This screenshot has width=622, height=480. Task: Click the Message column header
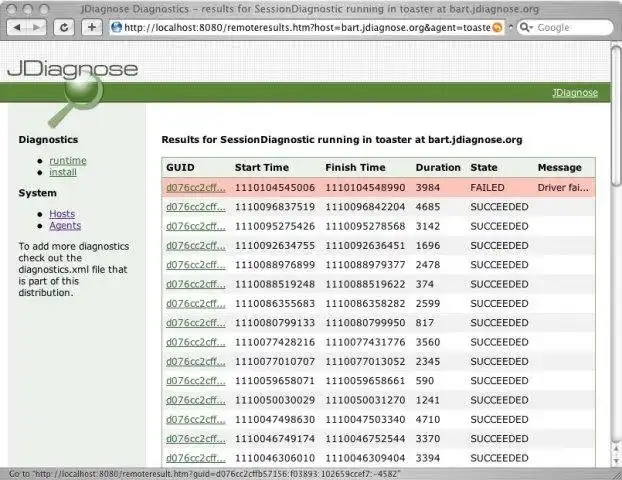(560, 167)
